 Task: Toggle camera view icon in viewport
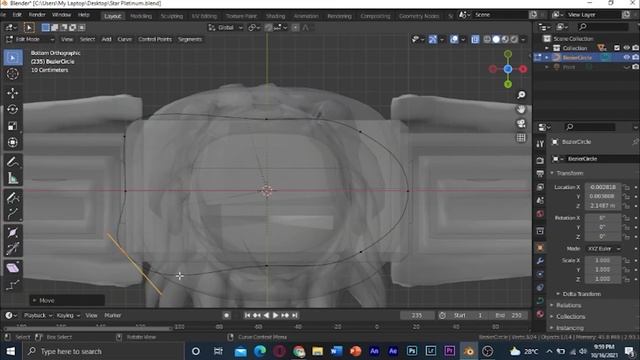pos(521,124)
